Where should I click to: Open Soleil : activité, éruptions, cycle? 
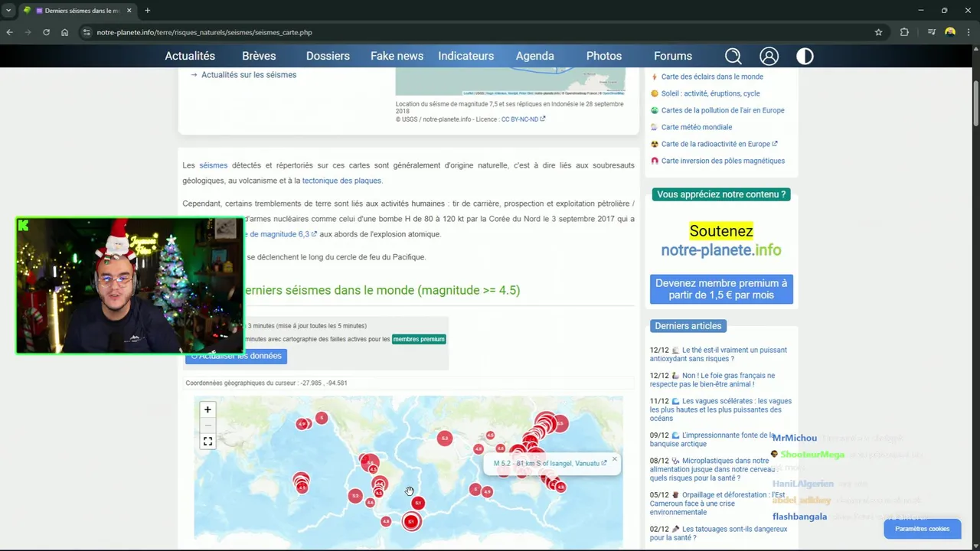[710, 93]
